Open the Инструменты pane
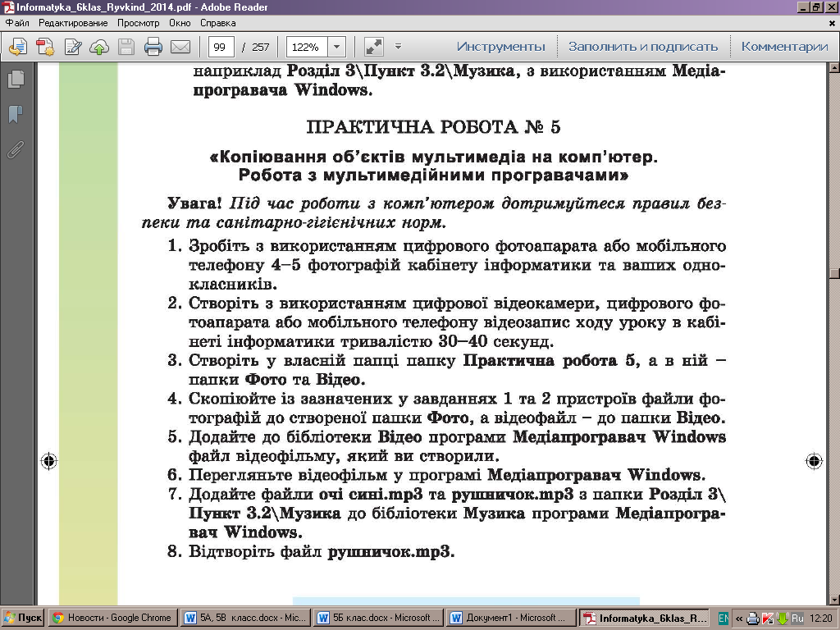840x630 pixels. click(501, 47)
